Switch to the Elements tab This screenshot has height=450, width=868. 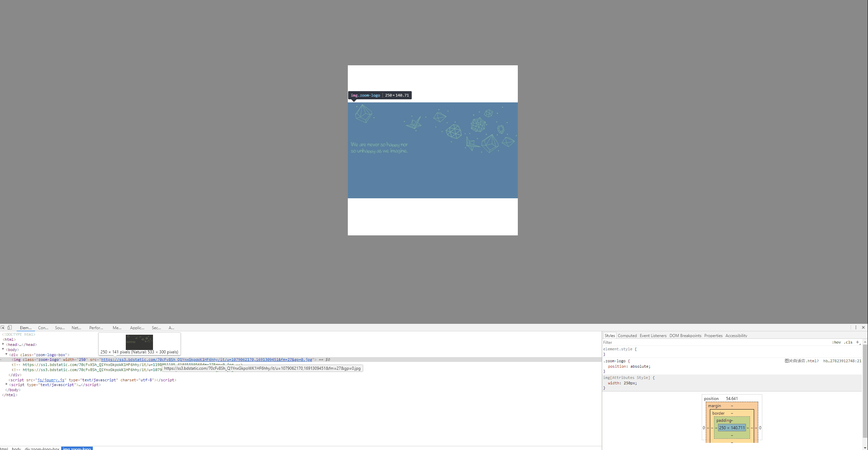pyautogui.click(x=26, y=328)
